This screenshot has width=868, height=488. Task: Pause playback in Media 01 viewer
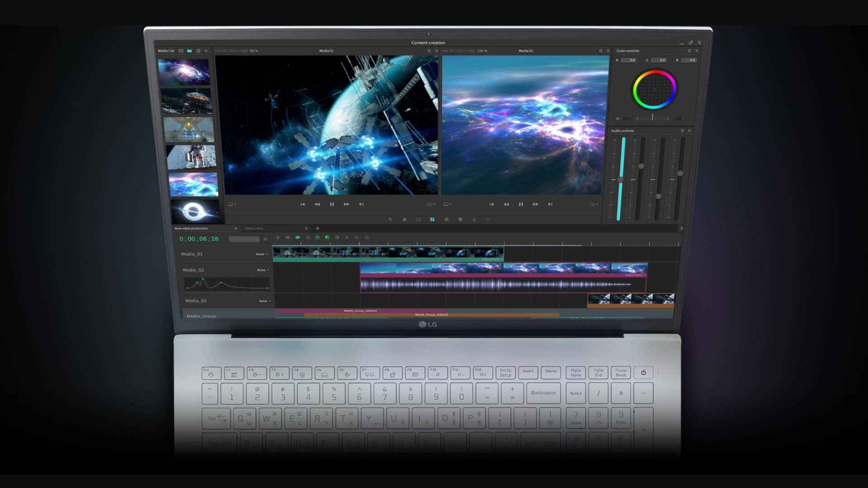pyautogui.click(x=332, y=204)
